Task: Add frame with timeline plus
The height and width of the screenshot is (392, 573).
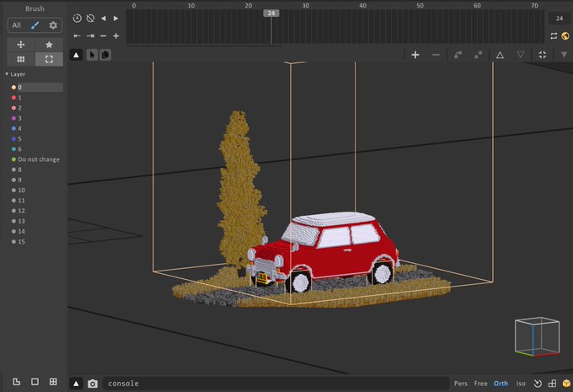Action: (115, 36)
